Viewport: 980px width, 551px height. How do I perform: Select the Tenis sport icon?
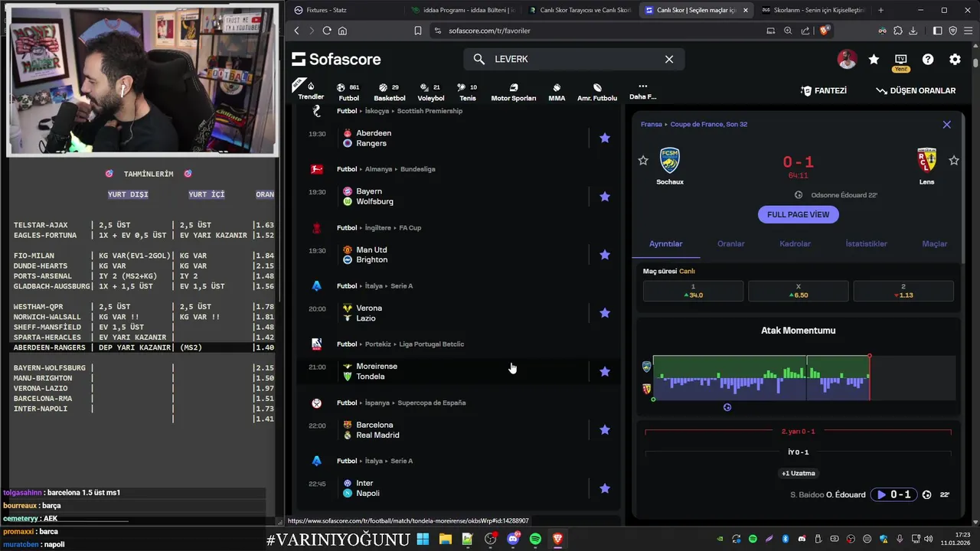pyautogui.click(x=467, y=92)
